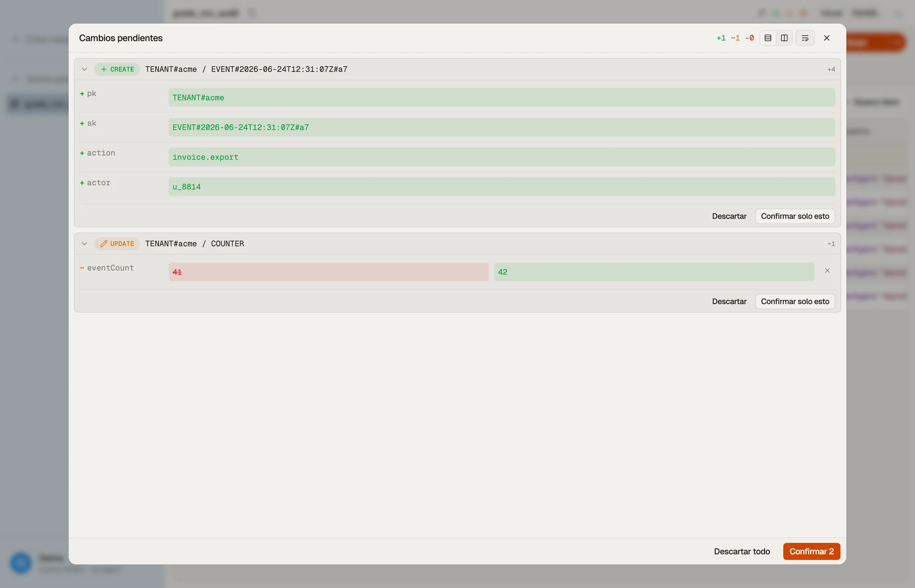Click the actor field label
This screenshot has width=915, height=588.
[x=99, y=183]
